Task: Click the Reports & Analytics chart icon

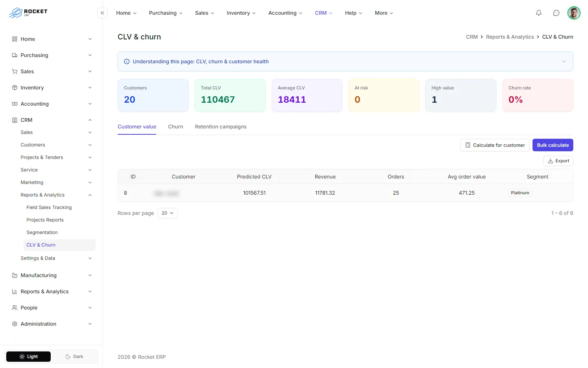Action: point(15,291)
